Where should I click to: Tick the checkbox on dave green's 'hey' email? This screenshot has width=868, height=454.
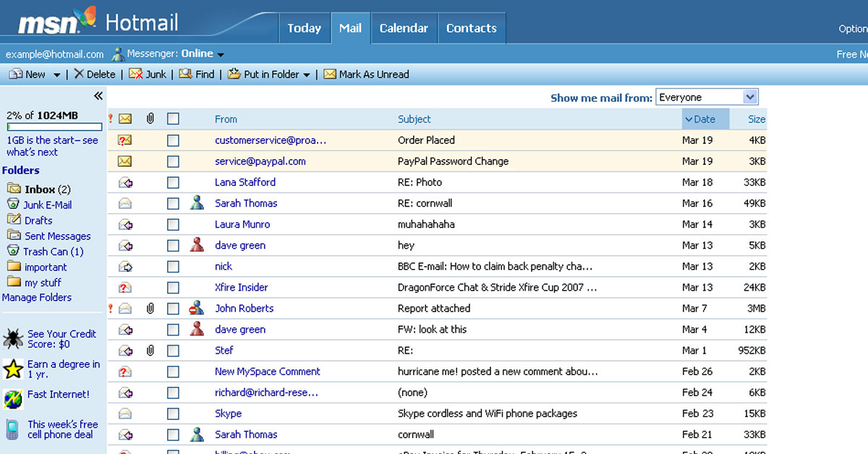pos(173,245)
